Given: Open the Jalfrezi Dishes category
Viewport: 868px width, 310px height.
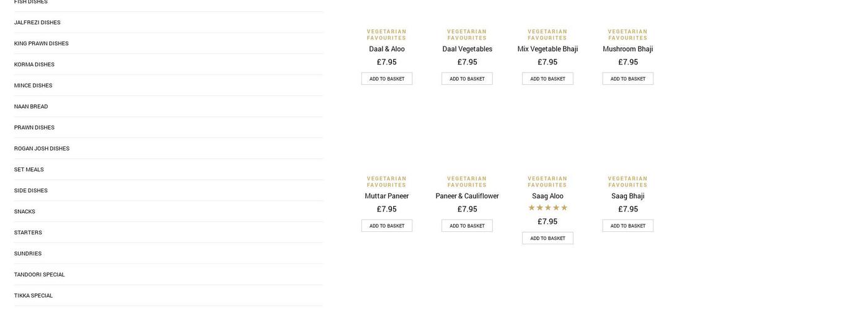Looking at the screenshot, I should click(x=37, y=22).
